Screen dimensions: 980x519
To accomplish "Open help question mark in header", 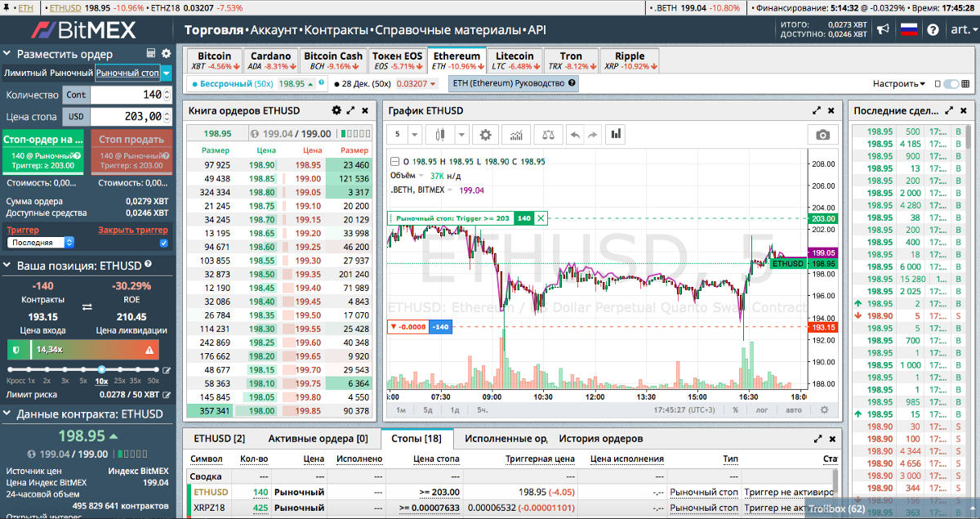I will pos(933,30).
